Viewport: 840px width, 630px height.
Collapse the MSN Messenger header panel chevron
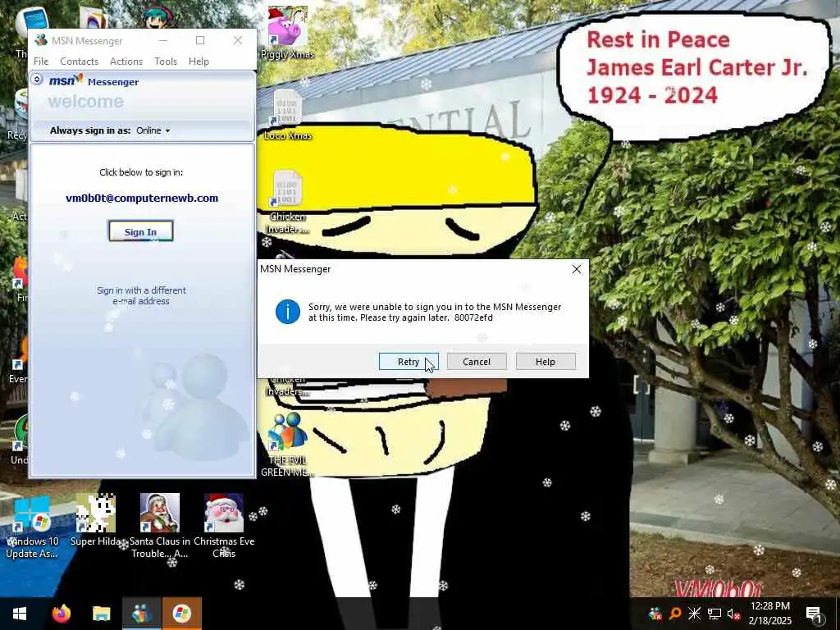point(36,80)
